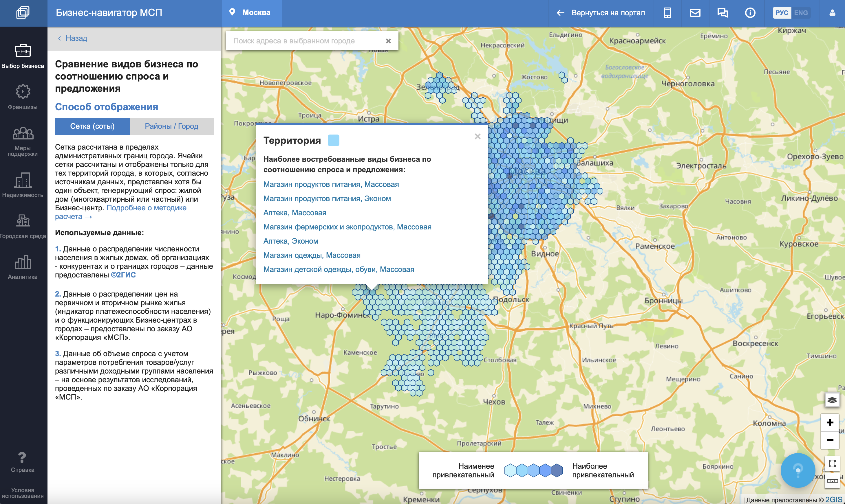Open the Меры поддержки menu item
This screenshot has width=845, height=504.
23,141
